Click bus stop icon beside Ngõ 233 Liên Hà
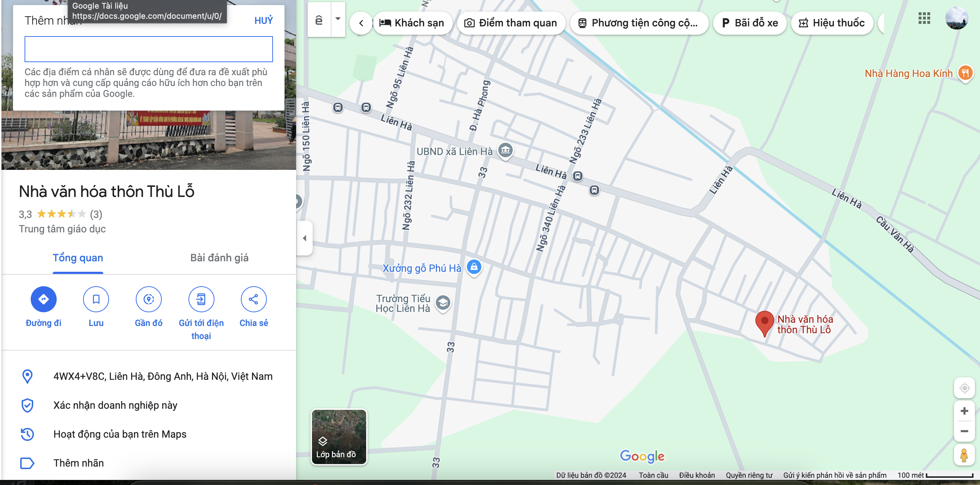Viewport: 980px width, 485px height. (x=577, y=176)
